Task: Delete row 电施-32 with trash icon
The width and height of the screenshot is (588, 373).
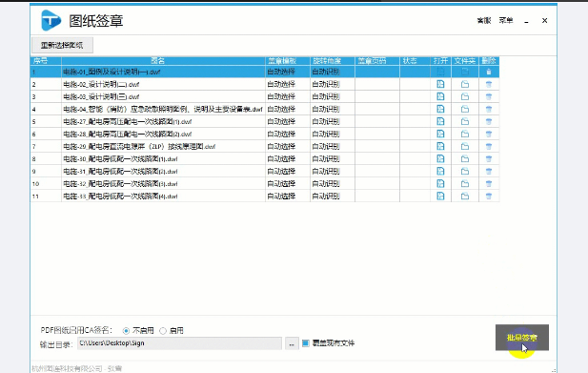Action: pos(489,184)
